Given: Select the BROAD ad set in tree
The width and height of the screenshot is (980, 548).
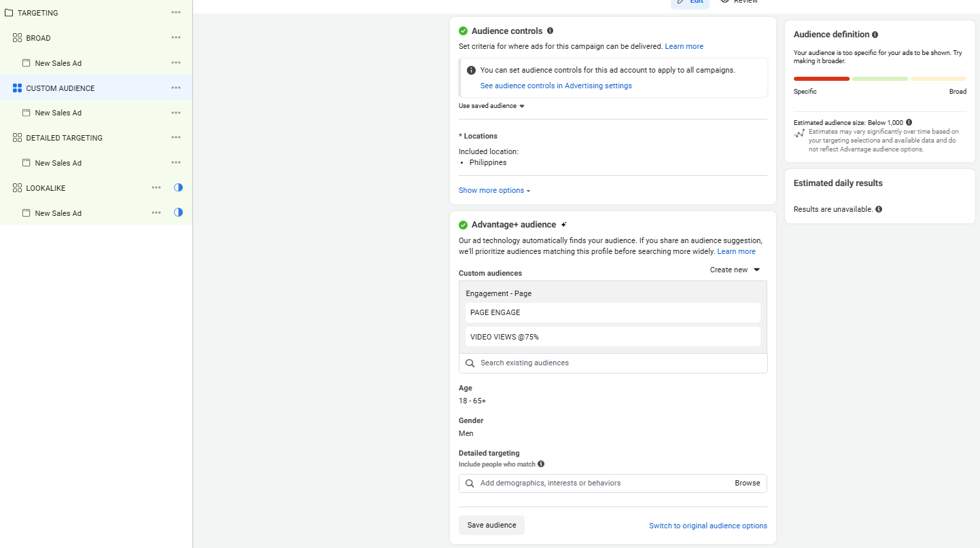Looking at the screenshot, I should click(39, 38).
